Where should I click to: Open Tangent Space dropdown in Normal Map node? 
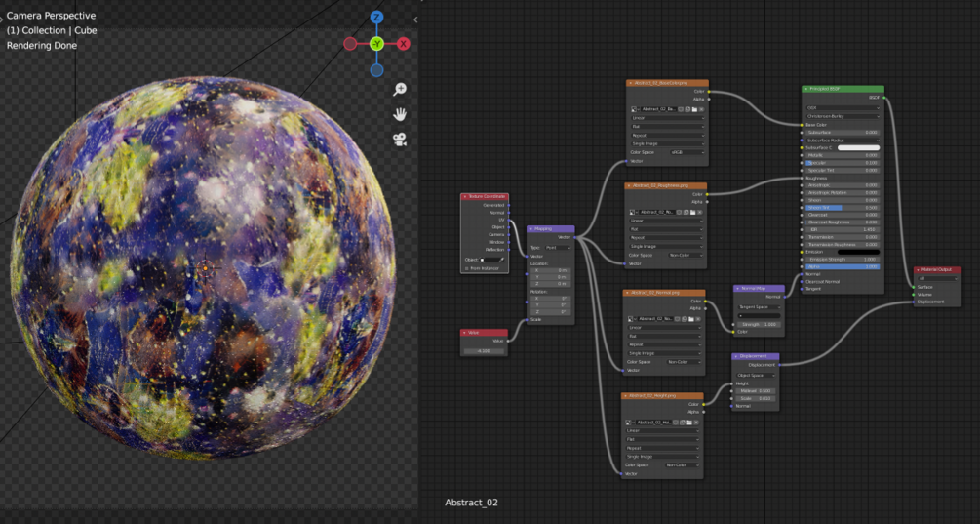(760, 307)
